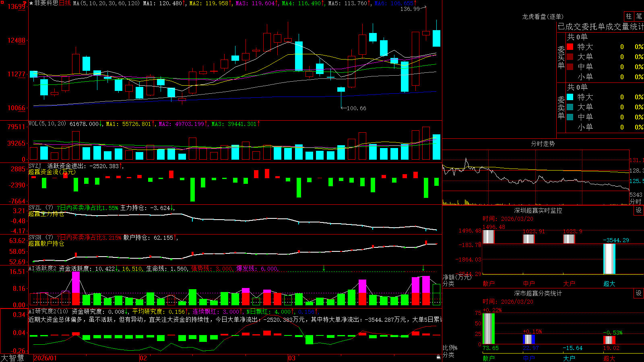
Task: Click the 委卖单 vertical label
Action: click(561, 107)
